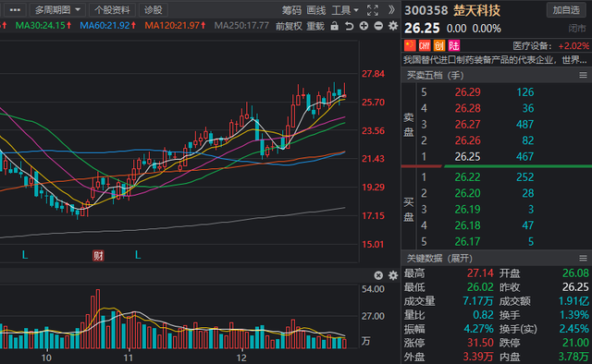Click the 加自选 add to watchlist button
Screen dimensions: 592x364
[x=566, y=10]
